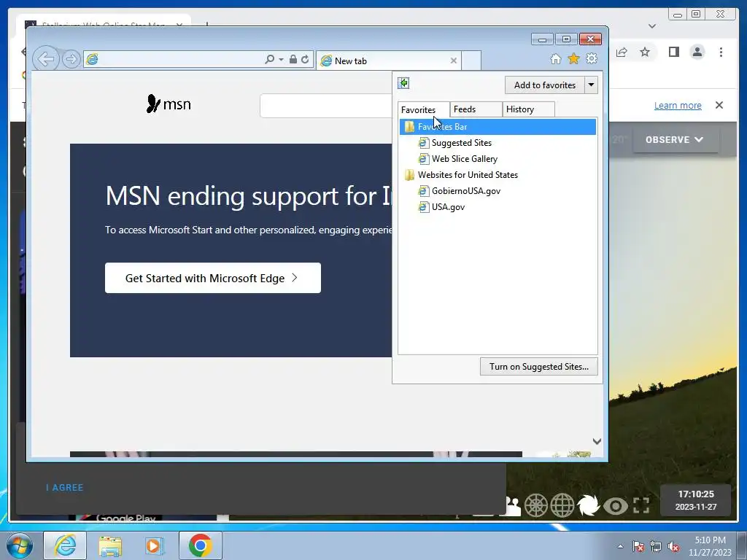
Task: Collapse the Websites for United States folder
Action: (468, 175)
